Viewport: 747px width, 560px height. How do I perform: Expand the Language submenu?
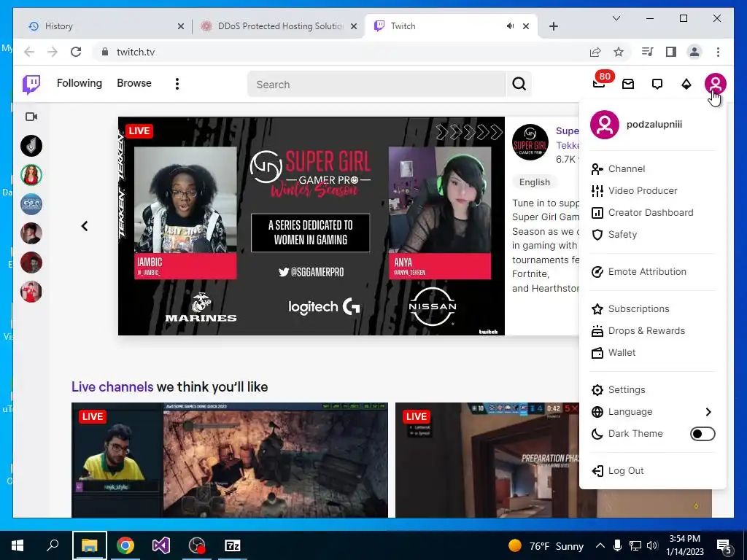coord(652,412)
